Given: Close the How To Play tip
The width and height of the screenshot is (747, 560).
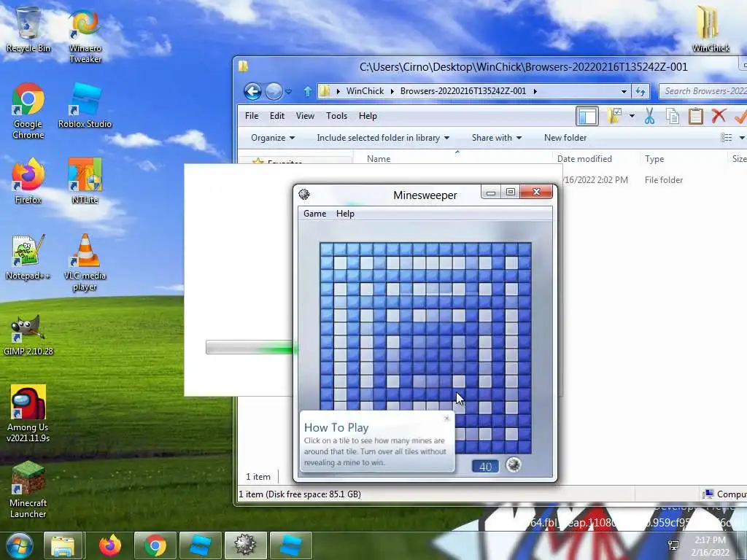Looking at the screenshot, I should [446, 418].
